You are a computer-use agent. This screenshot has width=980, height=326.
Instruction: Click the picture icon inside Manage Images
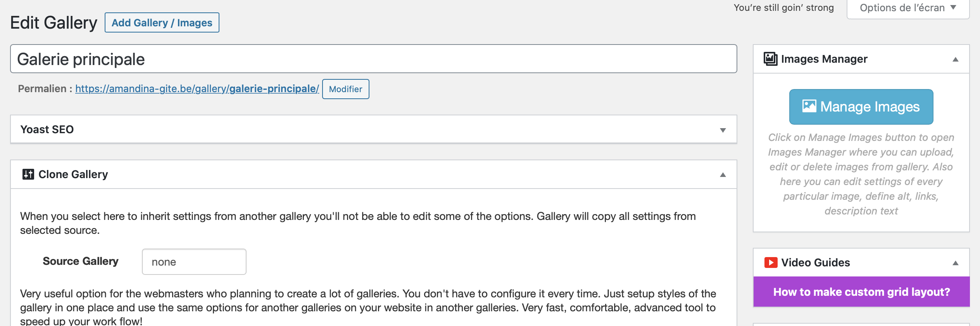click(x=809, y=106)
